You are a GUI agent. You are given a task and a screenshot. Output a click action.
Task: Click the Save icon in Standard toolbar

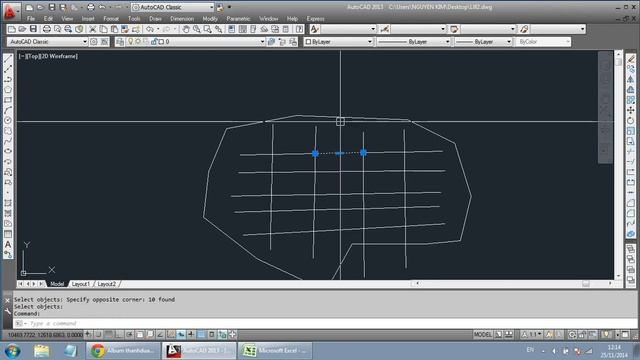pos(33,29)
